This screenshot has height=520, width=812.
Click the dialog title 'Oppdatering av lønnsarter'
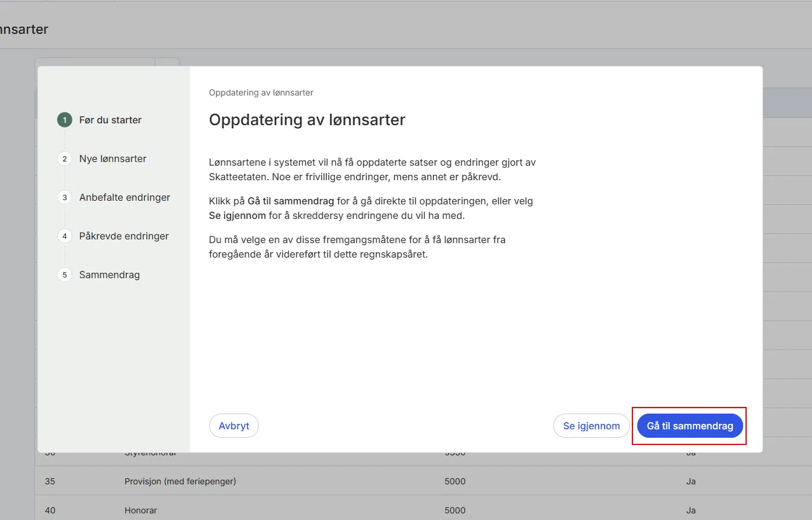[x=307, y=120]
